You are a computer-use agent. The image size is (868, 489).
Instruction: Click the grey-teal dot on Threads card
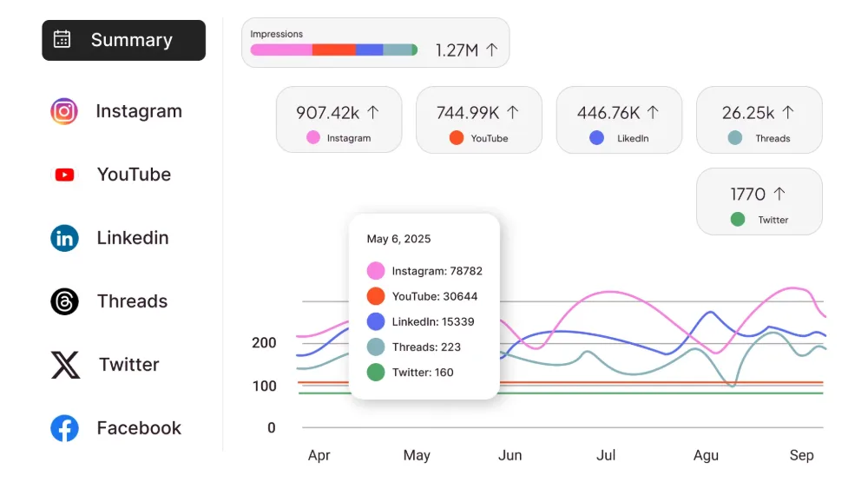(x=734, y=137)
